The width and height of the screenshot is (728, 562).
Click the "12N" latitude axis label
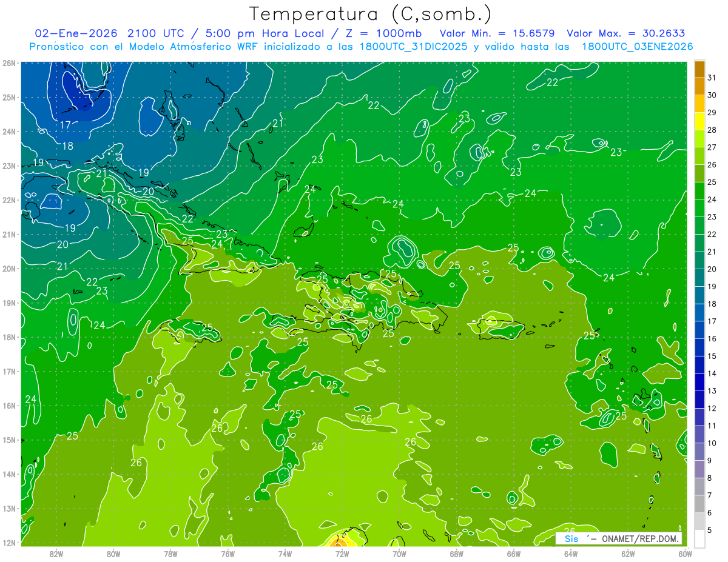pos(8,542)
